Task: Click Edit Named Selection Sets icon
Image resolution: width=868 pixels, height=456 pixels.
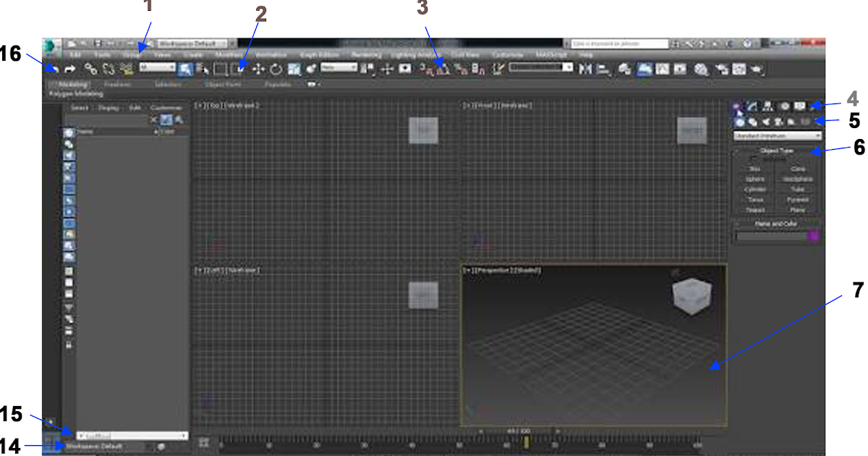Action: [x=498, y=69]
